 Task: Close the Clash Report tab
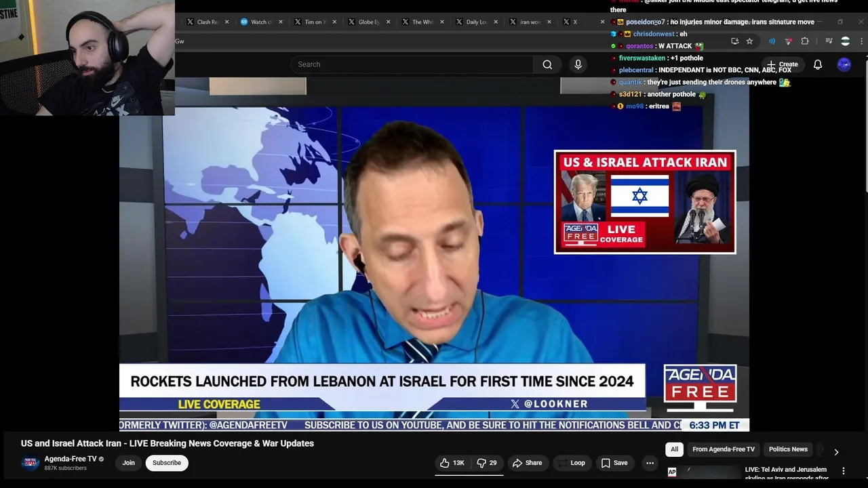226,22
